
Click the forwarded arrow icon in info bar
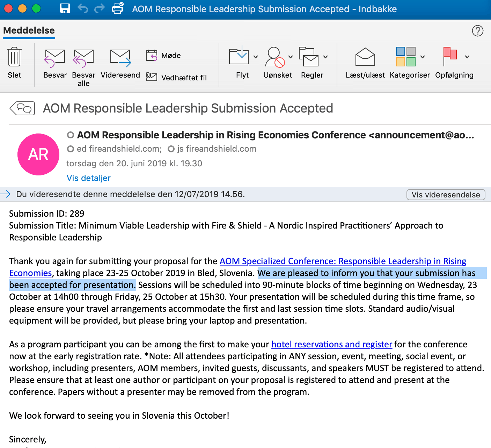tap(6, 194)
